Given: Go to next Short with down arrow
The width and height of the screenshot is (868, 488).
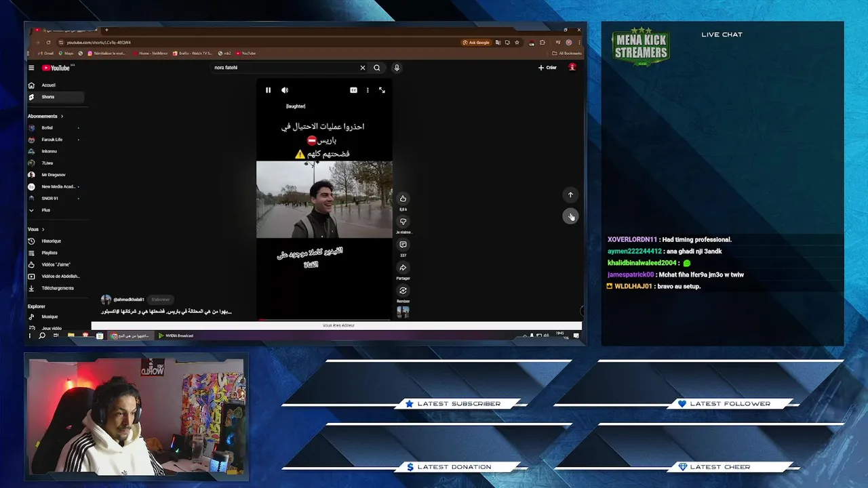Looking at the screenshot, I should [x=570, y=216].
